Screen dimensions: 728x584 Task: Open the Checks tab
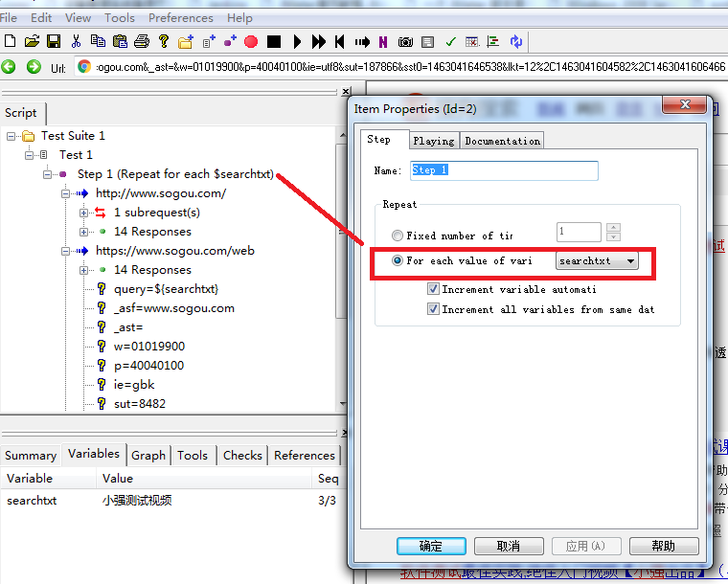(242, 456)
